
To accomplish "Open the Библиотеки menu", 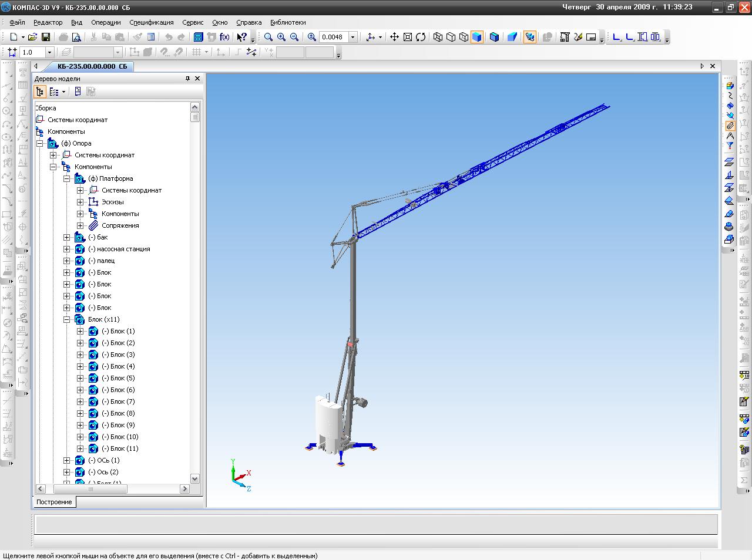I will pos(288,22).
